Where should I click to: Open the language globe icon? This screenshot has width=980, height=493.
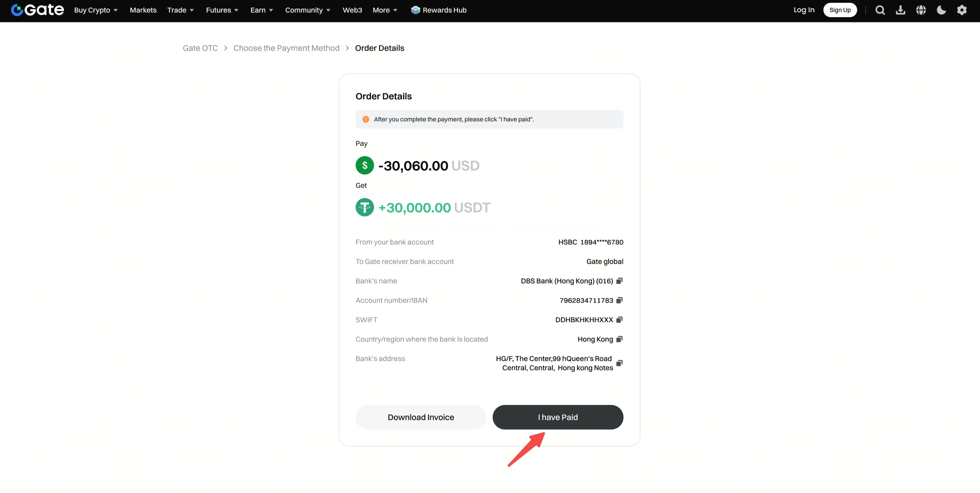[x=921, y=10]
